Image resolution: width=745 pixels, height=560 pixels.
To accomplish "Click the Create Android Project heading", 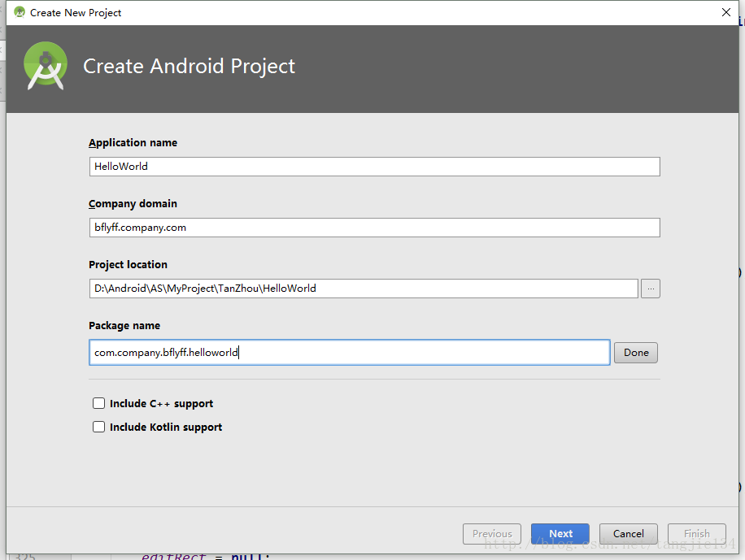I will pos(190,66).
